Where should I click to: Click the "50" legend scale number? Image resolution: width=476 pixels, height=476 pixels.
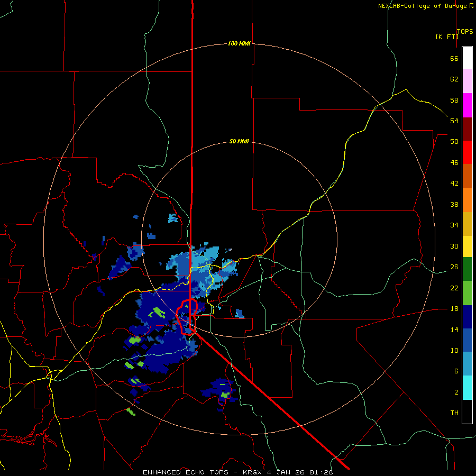pyautogui.click(x=454, y=142)
